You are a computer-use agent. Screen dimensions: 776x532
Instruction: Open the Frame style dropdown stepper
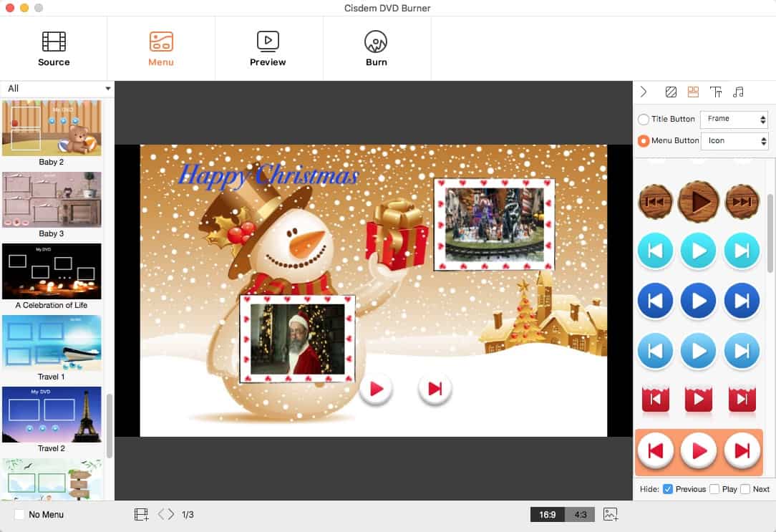[x=763, y=119]
